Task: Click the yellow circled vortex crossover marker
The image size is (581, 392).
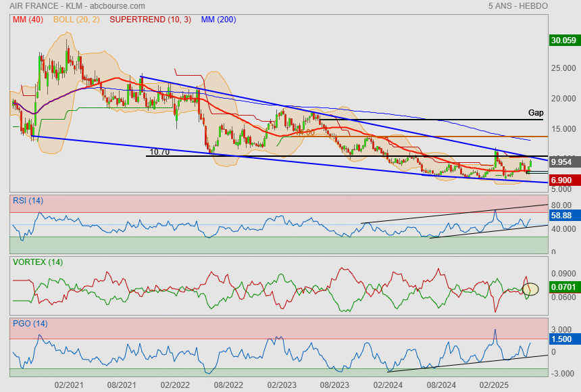Action: (x=530, y=289)
